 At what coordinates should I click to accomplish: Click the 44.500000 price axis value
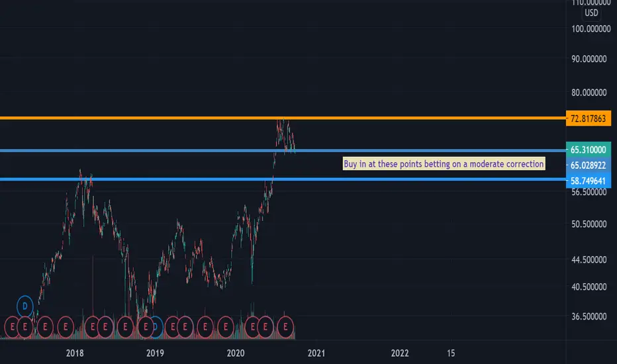coord(589,259)
